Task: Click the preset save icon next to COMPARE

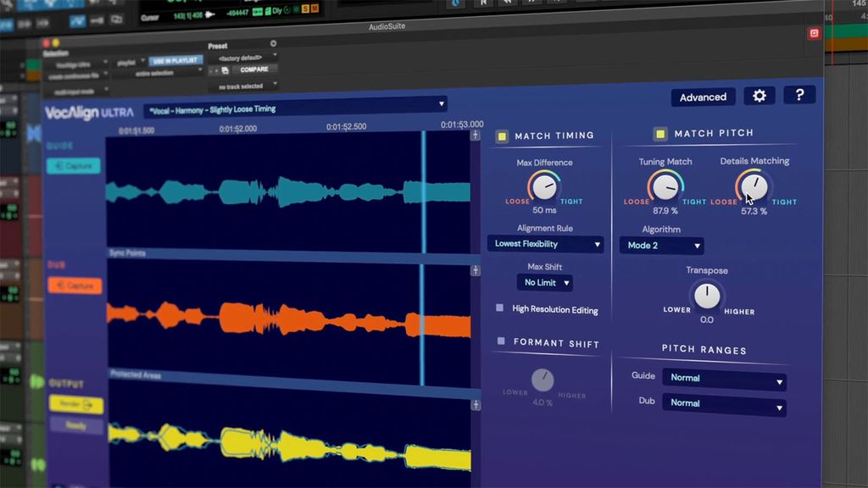Action: pos(225,69)
